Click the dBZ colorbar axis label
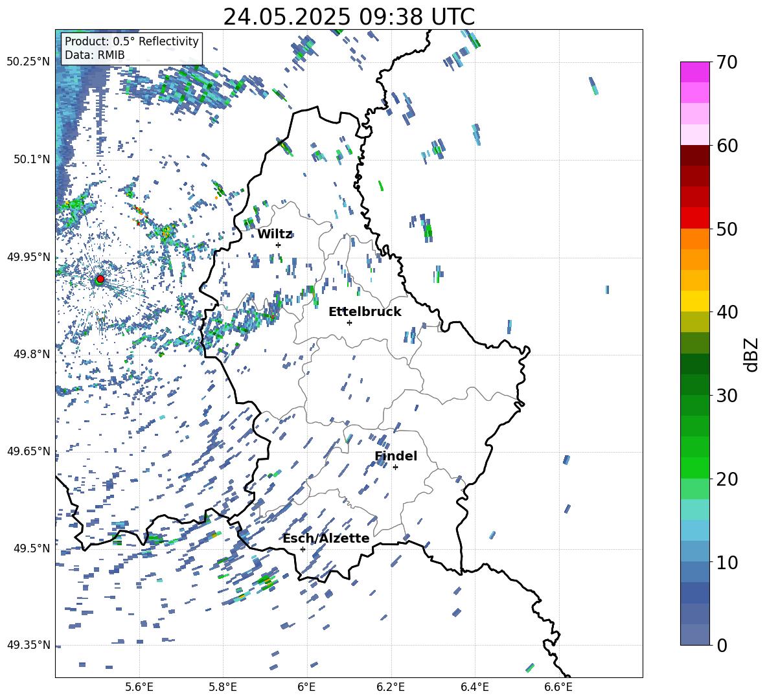Viewport: 767px width, 700px height. click(752, 354)
